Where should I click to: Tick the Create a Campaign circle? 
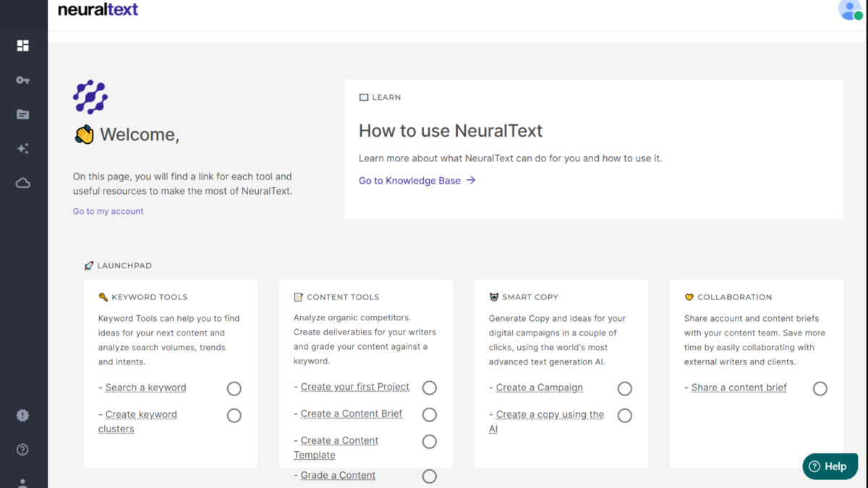tap(625, 389)
